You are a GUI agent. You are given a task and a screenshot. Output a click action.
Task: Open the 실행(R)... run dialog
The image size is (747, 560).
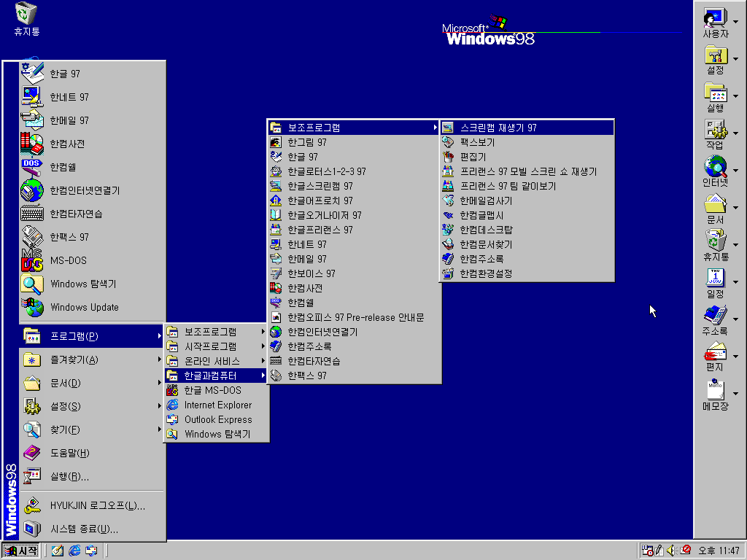[x=93, y=476]
